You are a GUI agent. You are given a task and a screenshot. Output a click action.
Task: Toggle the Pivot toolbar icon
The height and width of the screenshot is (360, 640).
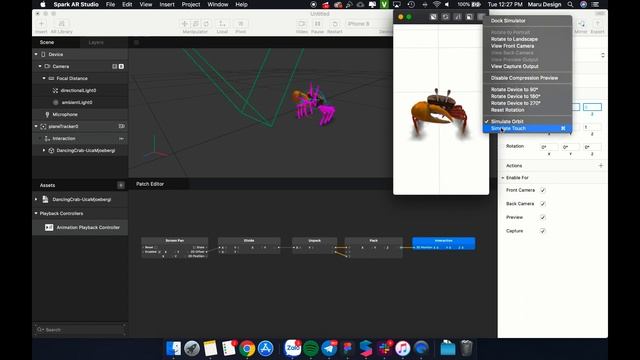(x=240, y=24)
